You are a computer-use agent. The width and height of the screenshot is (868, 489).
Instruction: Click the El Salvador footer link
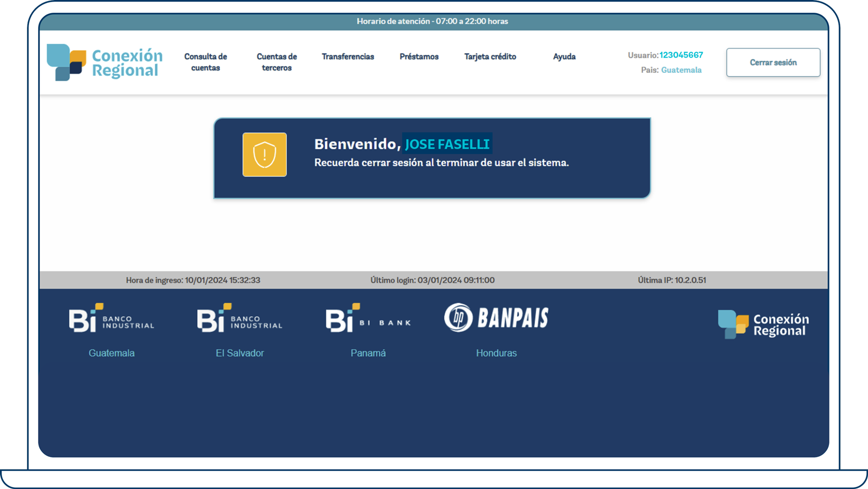click(240, 353)
